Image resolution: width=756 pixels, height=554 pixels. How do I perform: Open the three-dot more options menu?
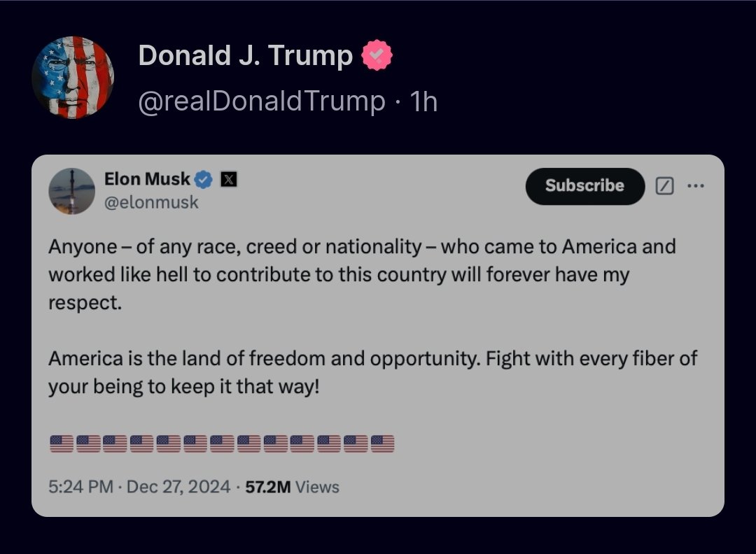pos(696,186)
